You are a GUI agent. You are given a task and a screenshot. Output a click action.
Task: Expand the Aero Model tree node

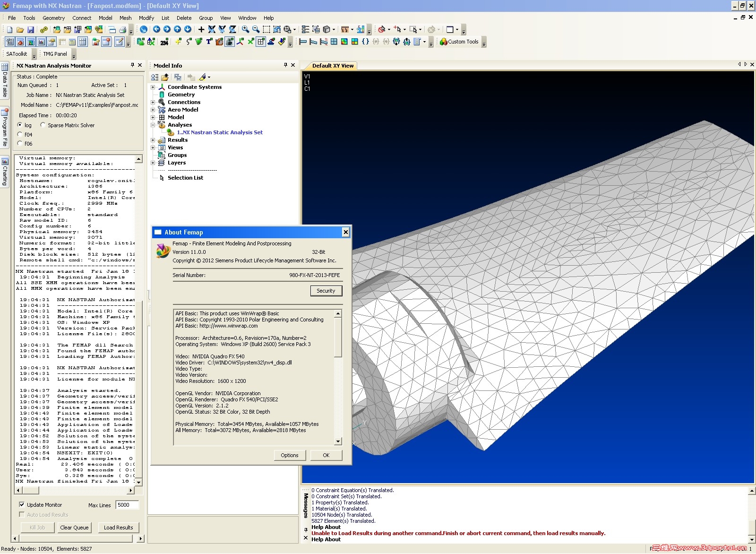153,110
